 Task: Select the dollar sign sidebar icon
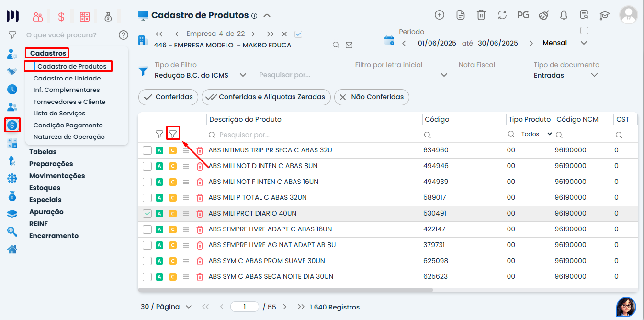coord(11,125)
